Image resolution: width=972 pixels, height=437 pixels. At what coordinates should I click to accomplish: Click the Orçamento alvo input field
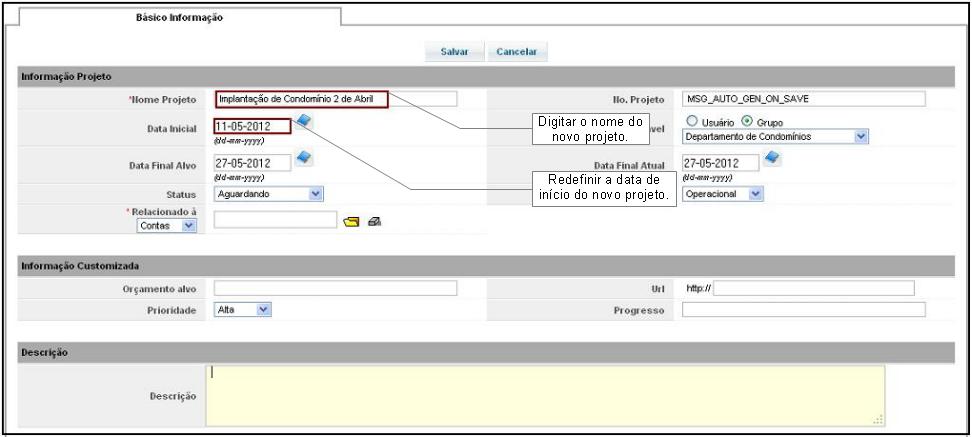(335, 288)
